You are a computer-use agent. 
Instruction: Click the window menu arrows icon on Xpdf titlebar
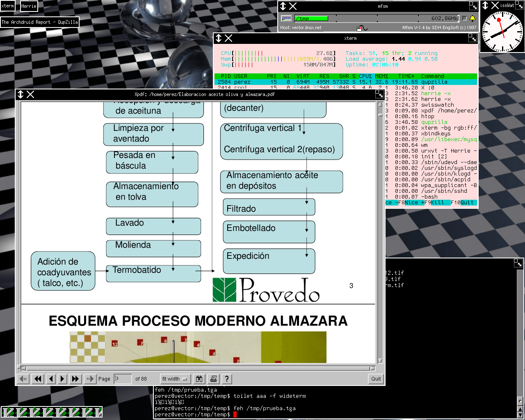point(21,94)
